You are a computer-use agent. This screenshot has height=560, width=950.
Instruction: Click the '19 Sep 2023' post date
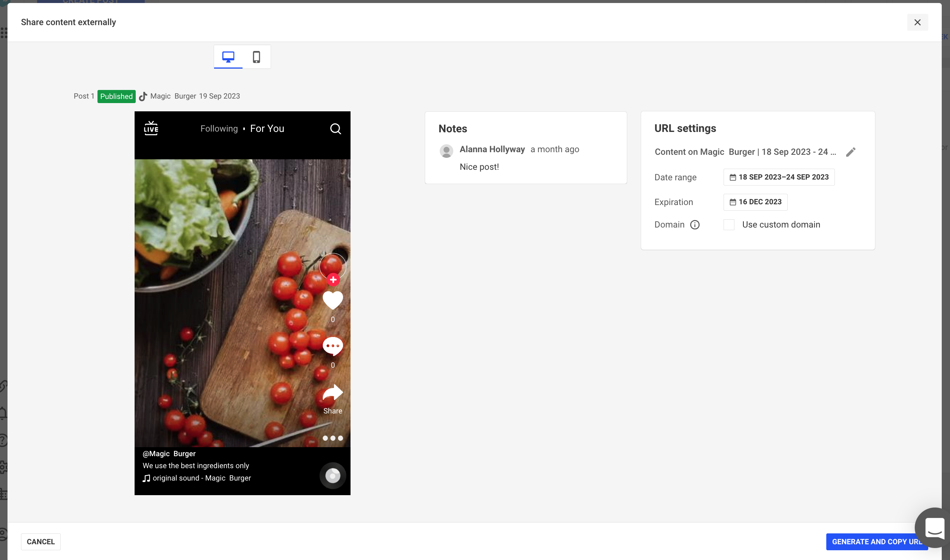point(219,96)
